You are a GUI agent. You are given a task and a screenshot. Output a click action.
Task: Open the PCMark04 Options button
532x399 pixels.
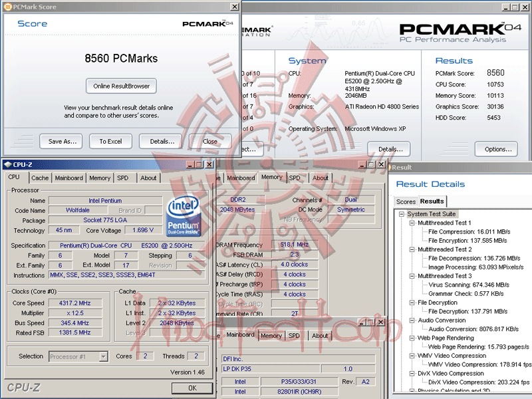[496, 149]
